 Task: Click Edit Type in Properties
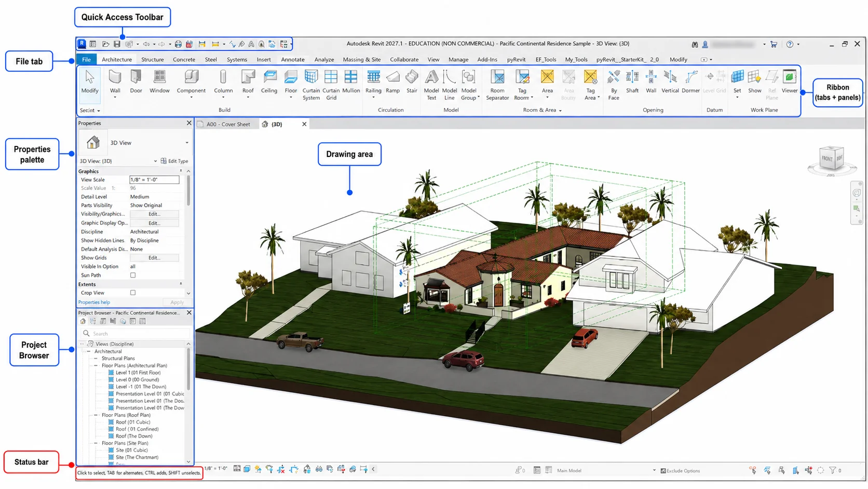click(x=174, y=161)
